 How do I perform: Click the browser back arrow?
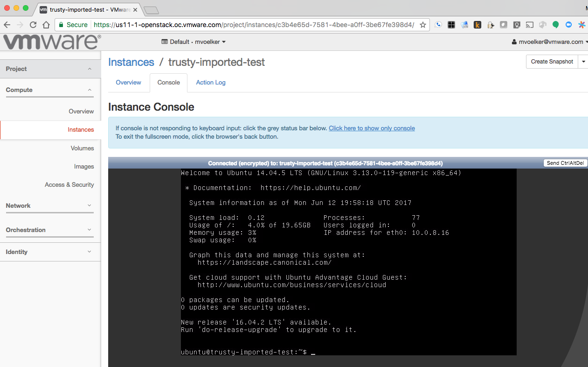coord(7,25)
